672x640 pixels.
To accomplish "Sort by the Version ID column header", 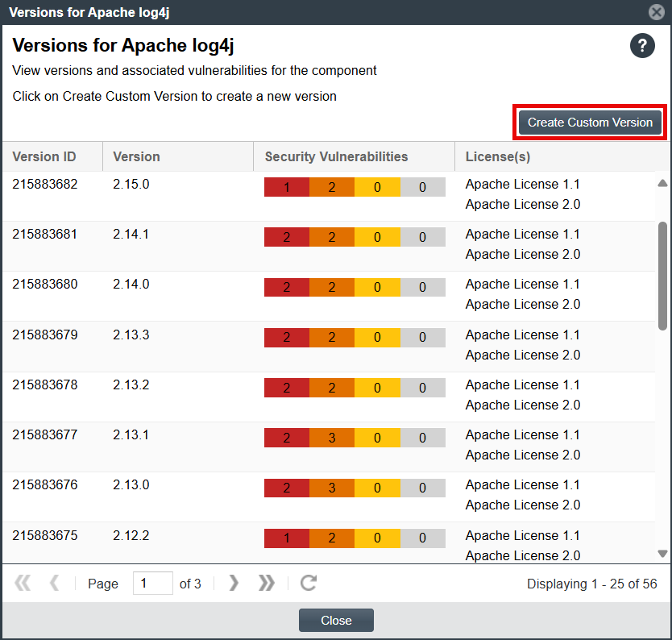I will tap(44, 157).
